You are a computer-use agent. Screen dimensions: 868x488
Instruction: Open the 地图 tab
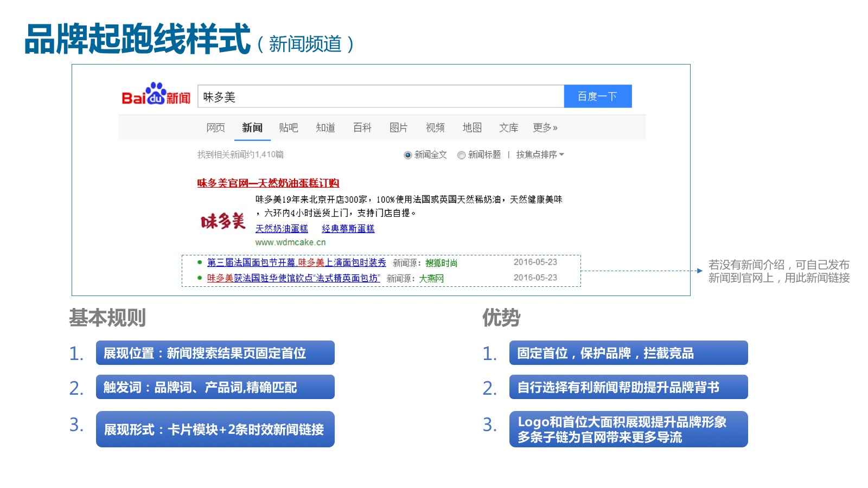point(472,127)
